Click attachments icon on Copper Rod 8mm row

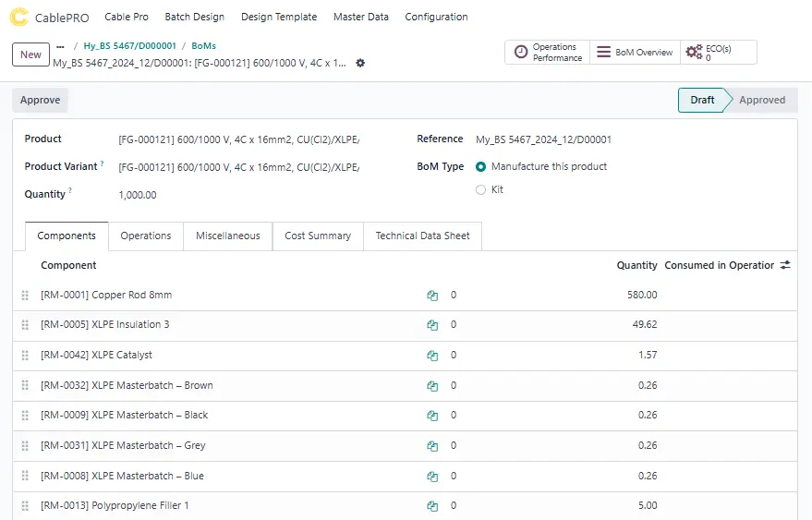click(x=432, y=296)
